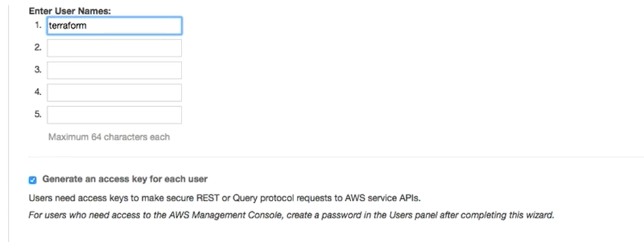The width and height of the screenshot is (644, 242).
Task: Click into the fifth user name field
Action: point(114,115)
